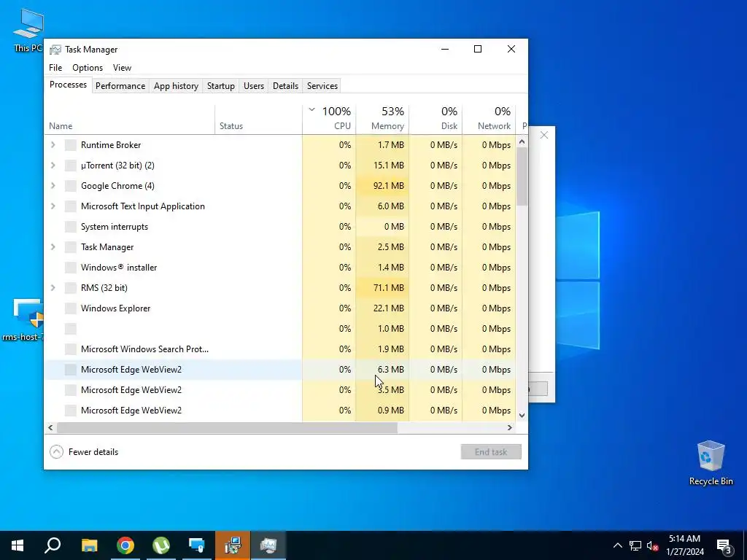
Task: Click the Task Manager taskbar icon
Action: tap(268, 545)
